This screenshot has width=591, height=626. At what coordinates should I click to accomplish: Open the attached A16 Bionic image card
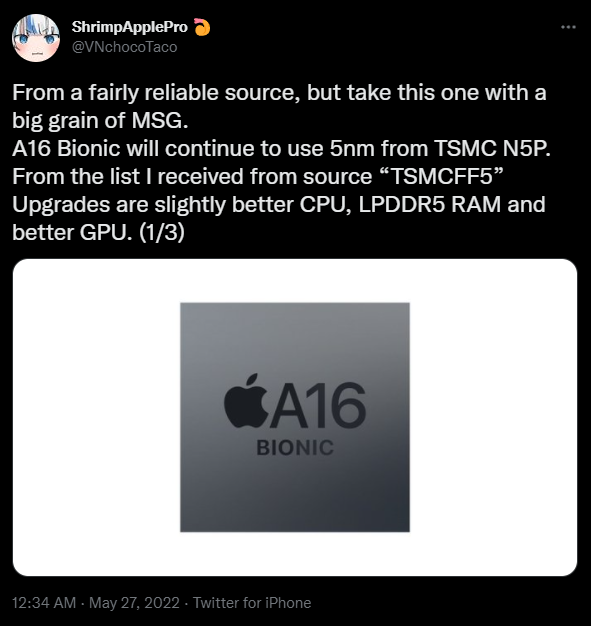coord(295,417)
